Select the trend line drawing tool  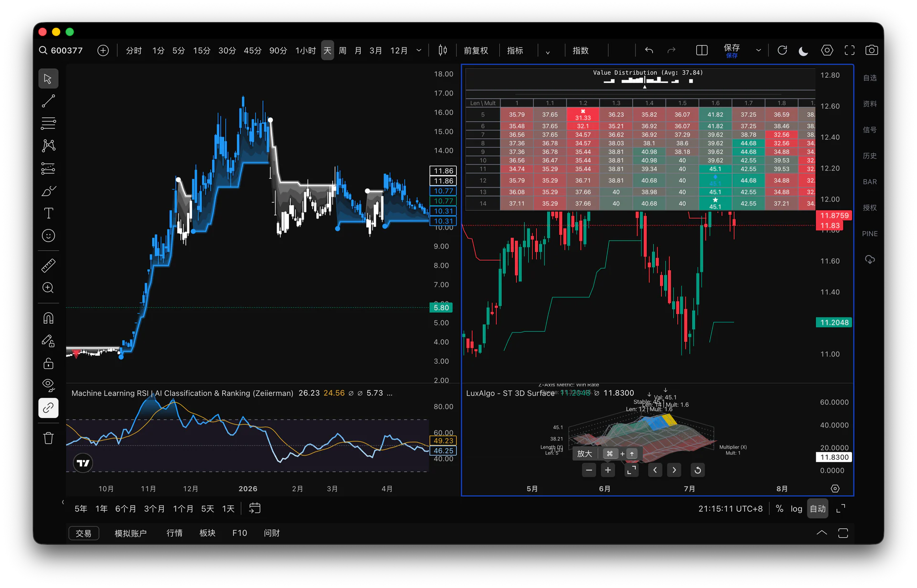tap(48, 101)
